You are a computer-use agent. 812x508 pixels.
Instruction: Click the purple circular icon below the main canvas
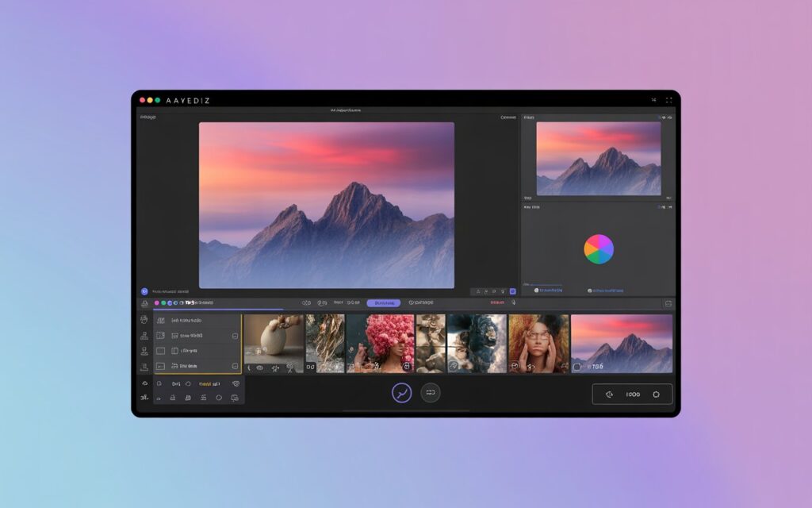(x=144, y=292)
